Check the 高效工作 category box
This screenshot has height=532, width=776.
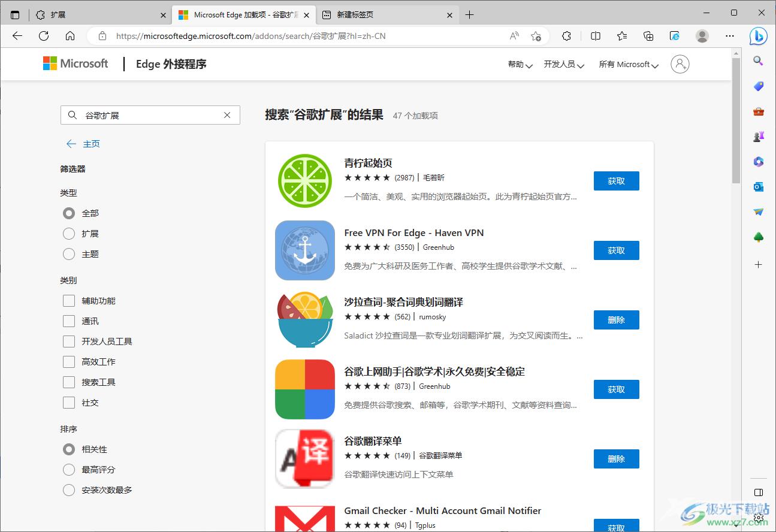click(69, 362)
